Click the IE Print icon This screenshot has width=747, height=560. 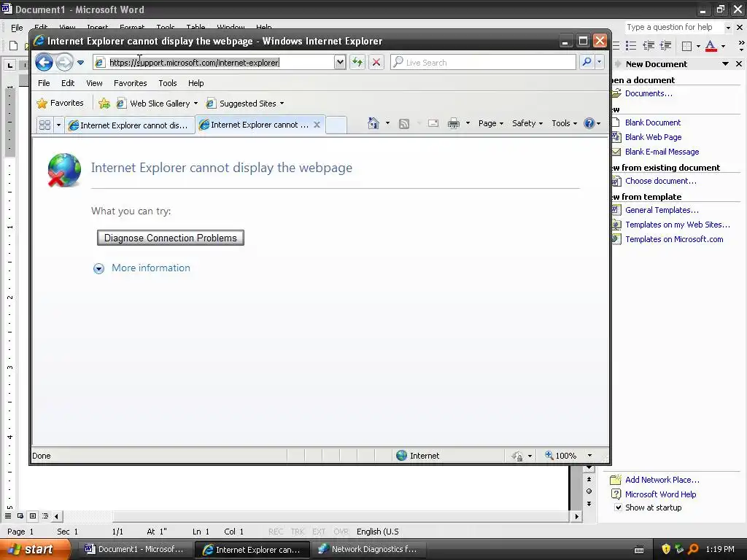tap(454, 124)
